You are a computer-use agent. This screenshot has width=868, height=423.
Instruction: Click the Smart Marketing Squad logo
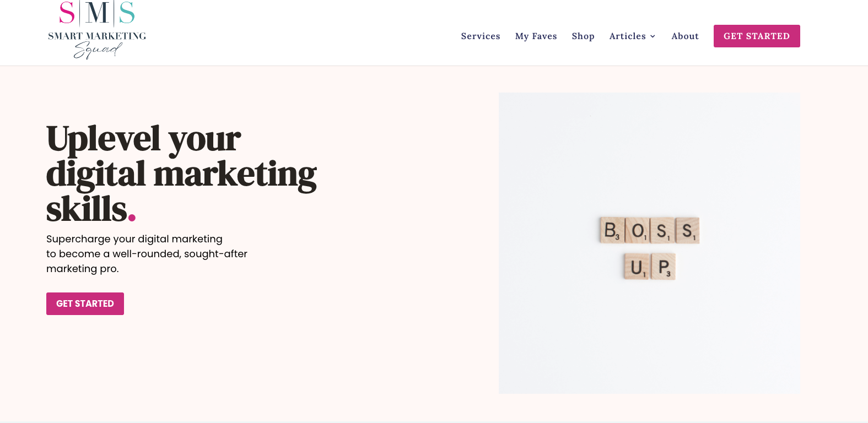(x=97, y=30)
